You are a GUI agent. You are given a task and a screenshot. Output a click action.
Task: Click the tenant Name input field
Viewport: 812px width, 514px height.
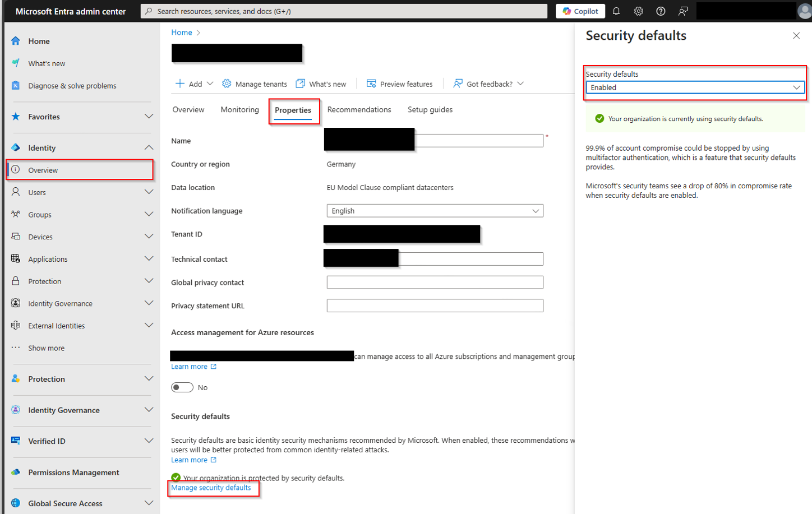coord(435,141)
